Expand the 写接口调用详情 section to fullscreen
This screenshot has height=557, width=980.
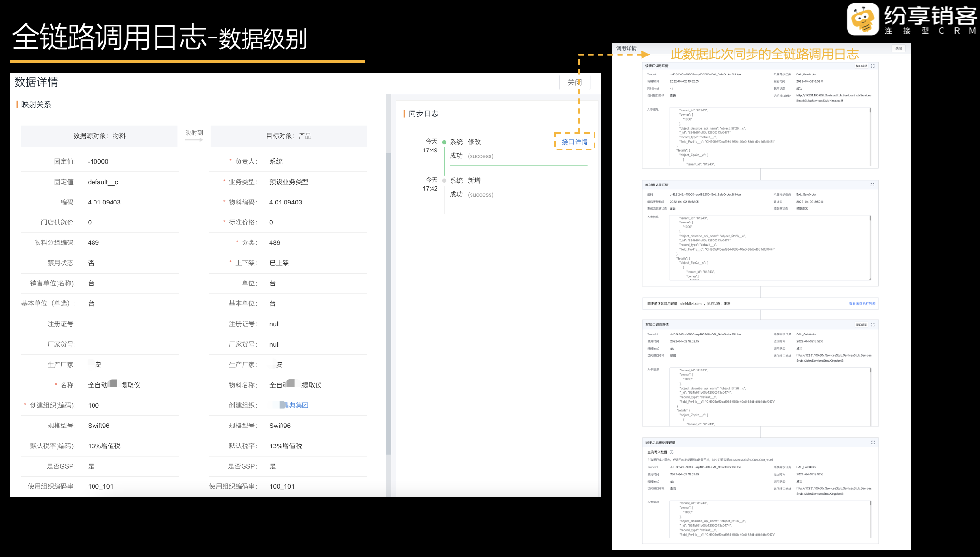pos(873,324)
